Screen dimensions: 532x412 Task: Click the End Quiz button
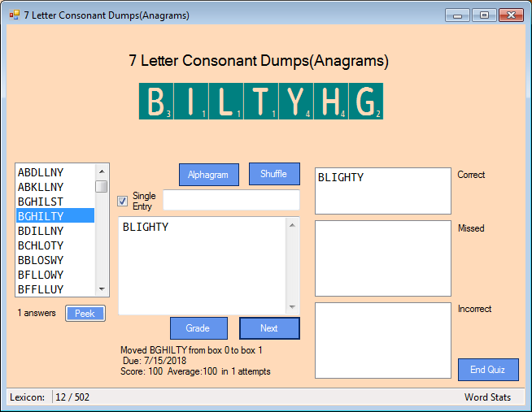(x=487, y=369)
